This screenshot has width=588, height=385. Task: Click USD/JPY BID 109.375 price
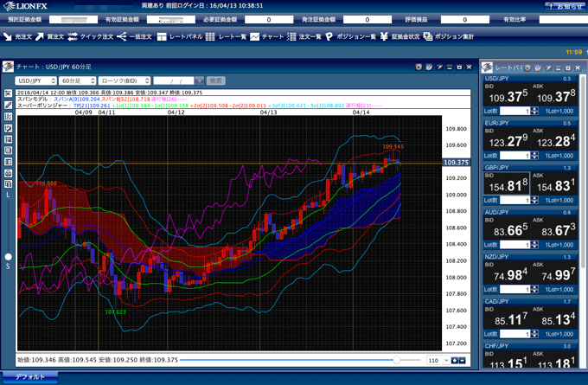pos(506,94)
